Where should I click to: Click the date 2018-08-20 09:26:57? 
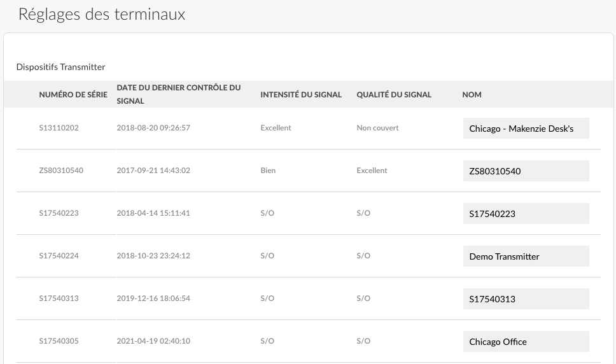pos(153,128)
